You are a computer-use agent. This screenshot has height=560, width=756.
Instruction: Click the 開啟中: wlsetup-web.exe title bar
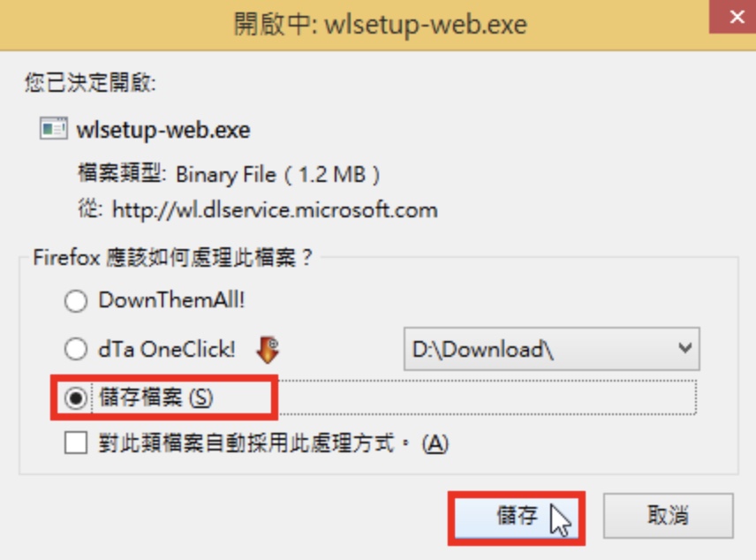pyautogui.click(x=354, y=24)
